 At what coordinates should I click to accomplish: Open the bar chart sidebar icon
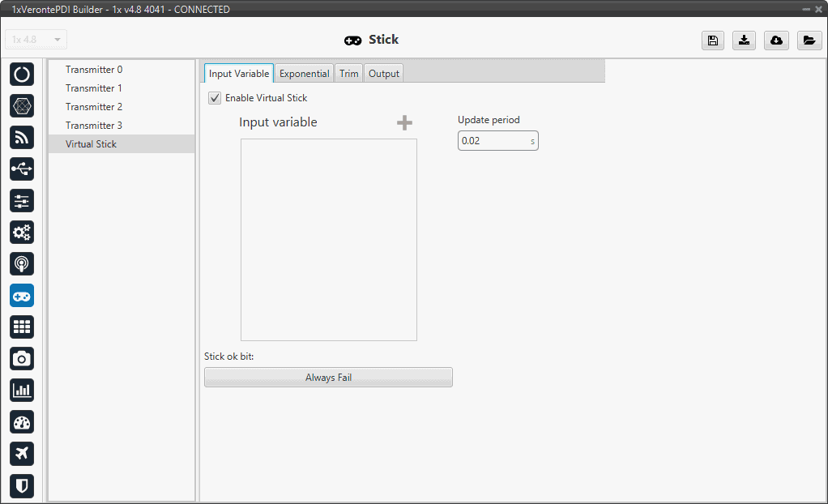(x=22, y=390)
